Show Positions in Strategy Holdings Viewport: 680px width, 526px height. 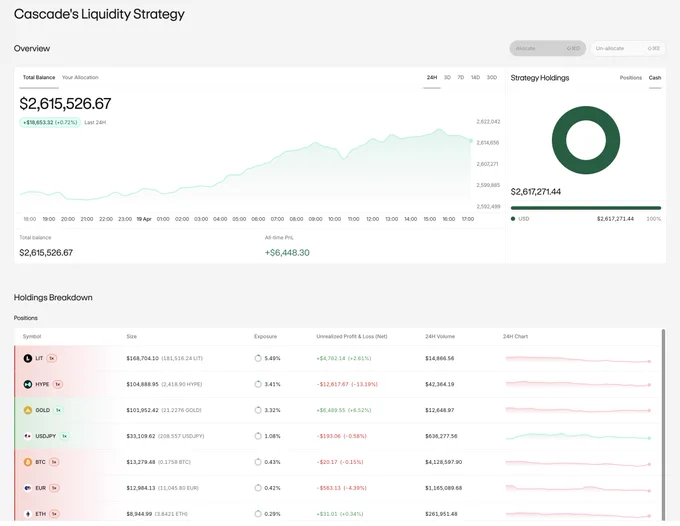click(x=631, y=78)
